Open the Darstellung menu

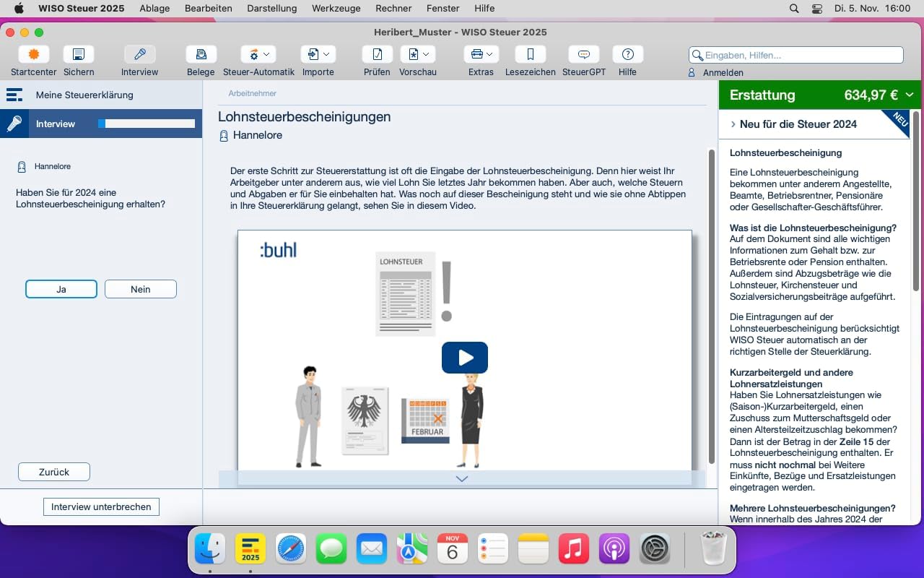coord(271,9)
